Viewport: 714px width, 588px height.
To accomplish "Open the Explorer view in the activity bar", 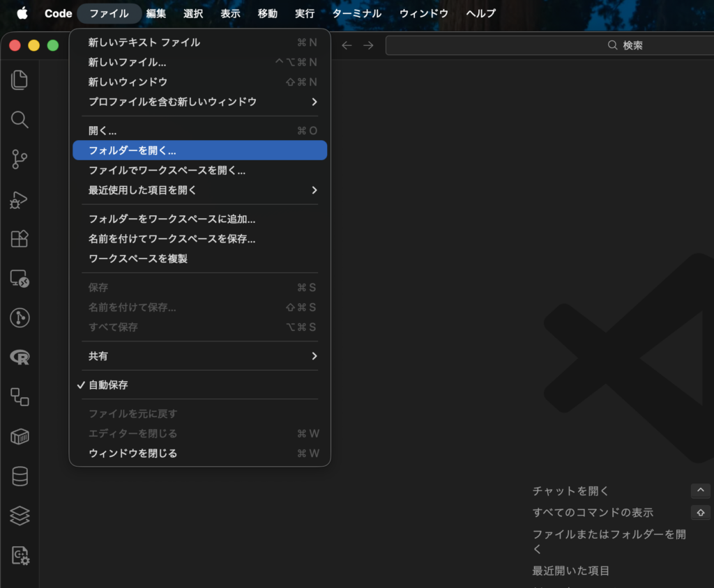I will 20,80.
